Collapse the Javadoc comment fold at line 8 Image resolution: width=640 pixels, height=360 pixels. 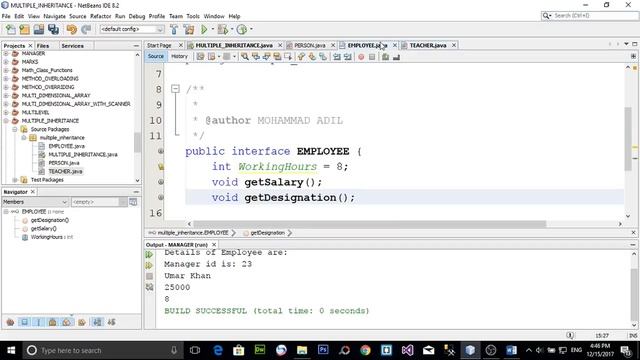(176, 89)
